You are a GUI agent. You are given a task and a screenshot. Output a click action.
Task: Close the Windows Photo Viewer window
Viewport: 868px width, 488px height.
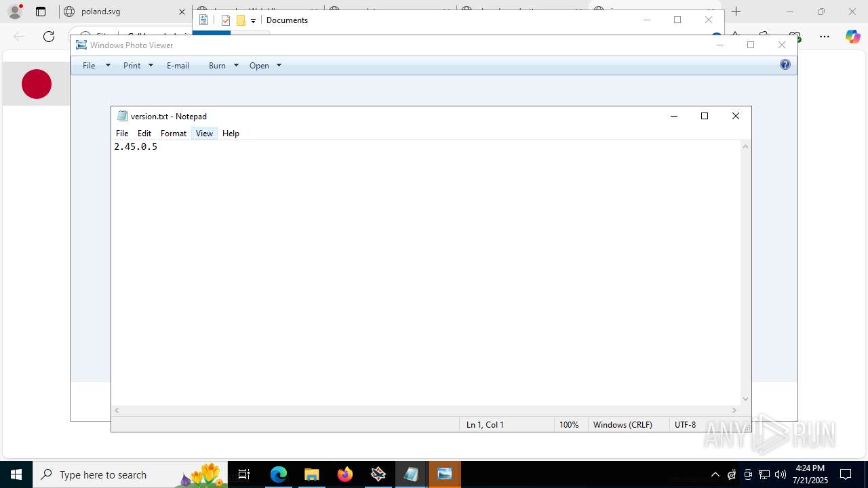782,45
